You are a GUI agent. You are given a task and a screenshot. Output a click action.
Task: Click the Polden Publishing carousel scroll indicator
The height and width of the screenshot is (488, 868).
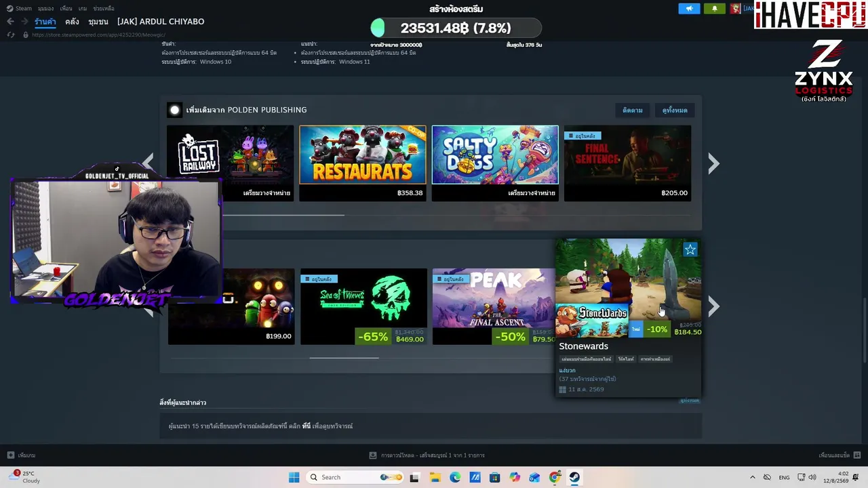[283, 215]
